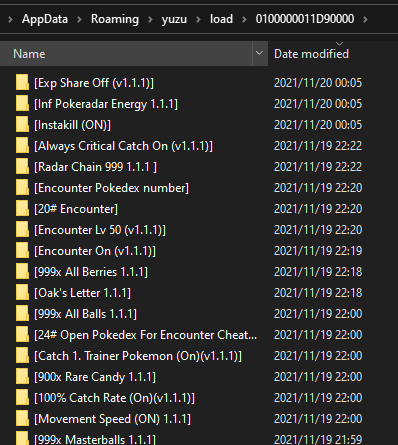Click folder icon of Movement Speed (ON)
The height and width of the screenshot is (445, 398).
point(22,419)
